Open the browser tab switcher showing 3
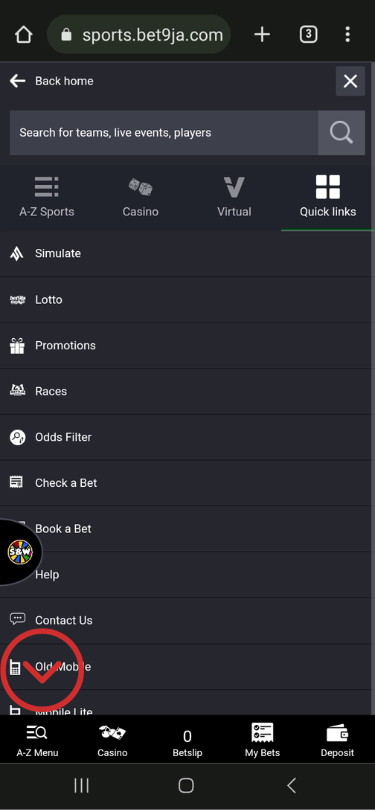 click(x=308, y=35)
